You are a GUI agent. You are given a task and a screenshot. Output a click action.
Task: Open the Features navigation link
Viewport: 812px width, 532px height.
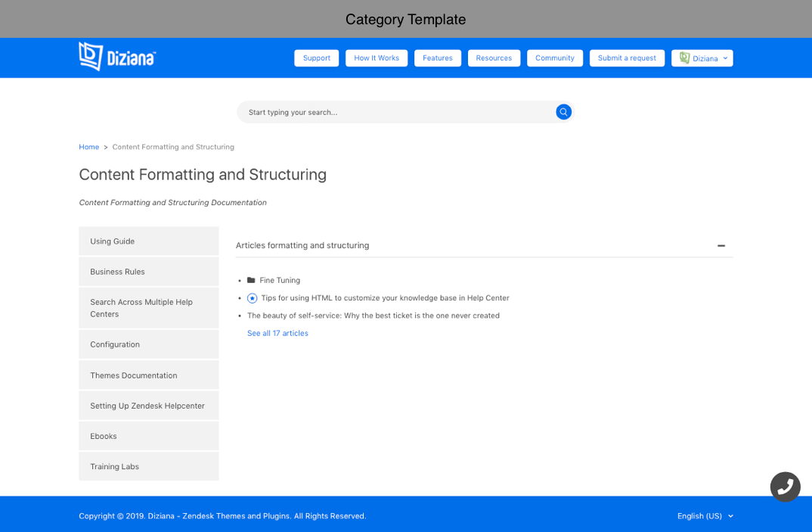(437, 58)
